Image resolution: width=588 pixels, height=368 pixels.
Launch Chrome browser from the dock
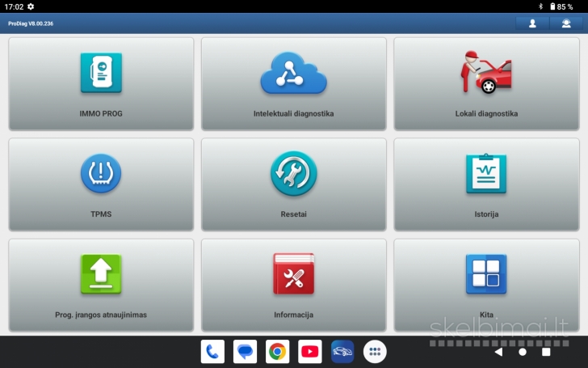tap(278, 352)
